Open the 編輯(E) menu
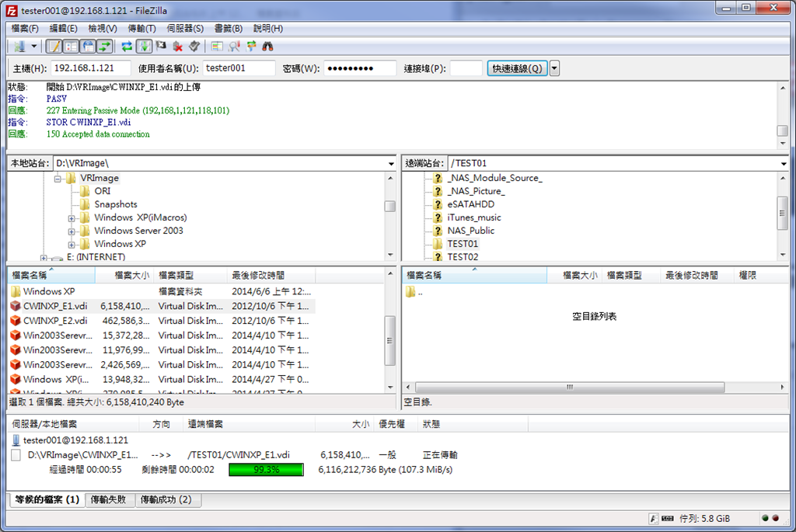This screenshot has width=796, height=532. (x=64, y=29)
